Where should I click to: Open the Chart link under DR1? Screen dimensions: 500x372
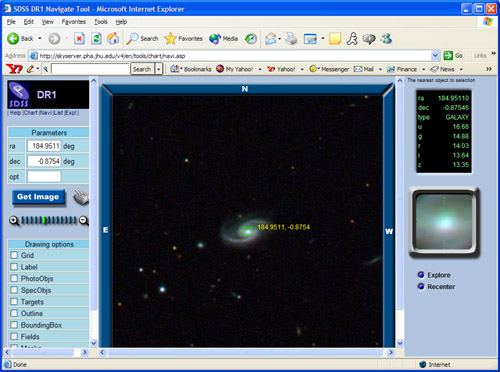point(30,113)
